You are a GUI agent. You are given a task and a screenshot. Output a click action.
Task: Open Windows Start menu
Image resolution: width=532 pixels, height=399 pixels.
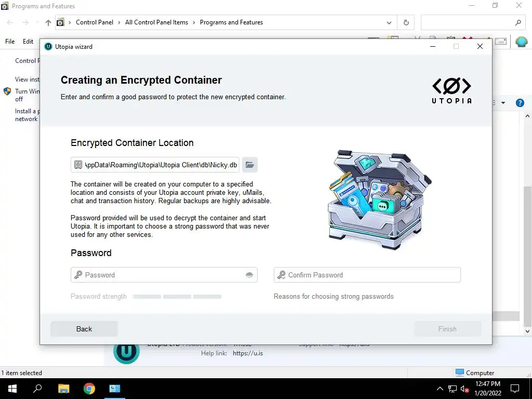[x=12, y=389]
